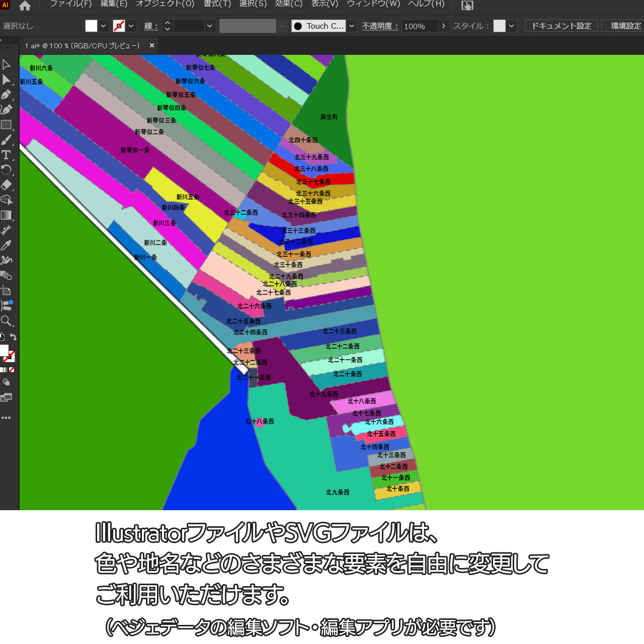Select the Type tool
This screenshot has height=644, width=644.
(6, 155)
